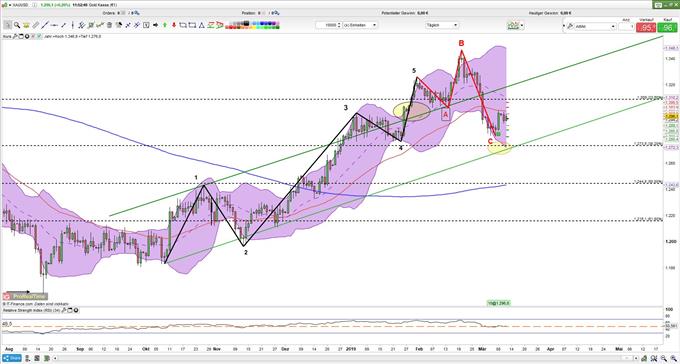Click the Relative Strength Index label
This screenshot has width=680, height=364.
(x=31, y=310)
